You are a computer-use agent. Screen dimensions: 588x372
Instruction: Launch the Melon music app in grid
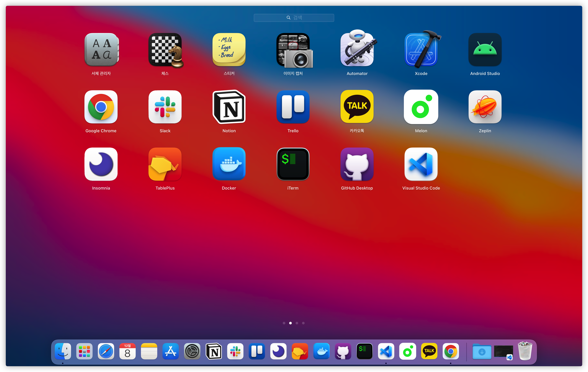(x=421, y=107)
